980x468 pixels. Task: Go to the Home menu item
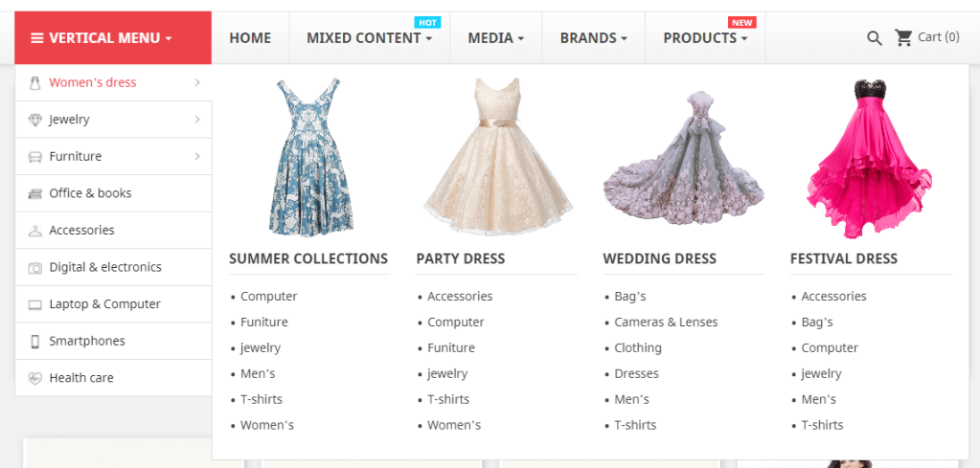(250, 38)
